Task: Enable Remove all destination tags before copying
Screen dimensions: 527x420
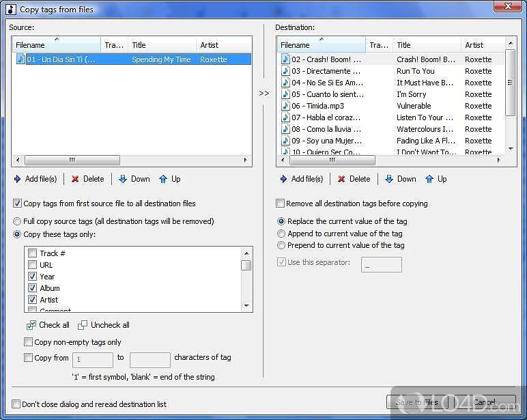Action: 280,204
